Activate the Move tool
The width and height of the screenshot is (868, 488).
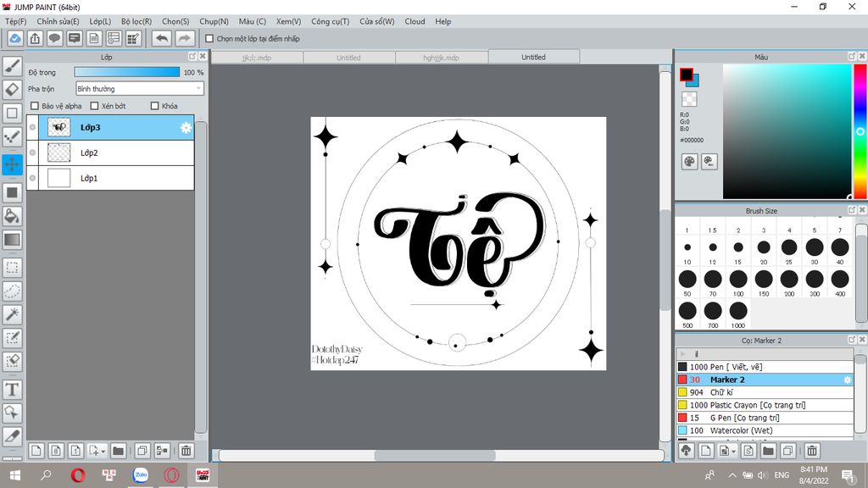pos(12,164)
